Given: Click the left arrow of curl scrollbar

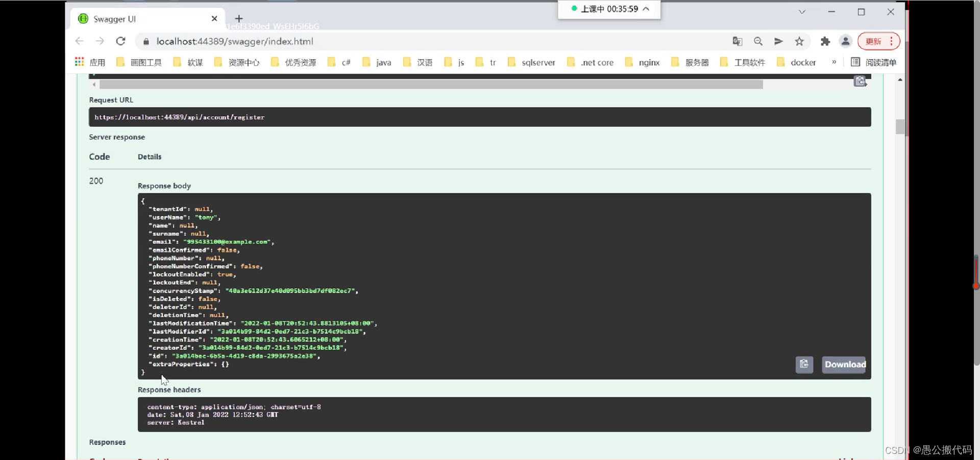Looking at the screenshot, I should tap(94, 85).
